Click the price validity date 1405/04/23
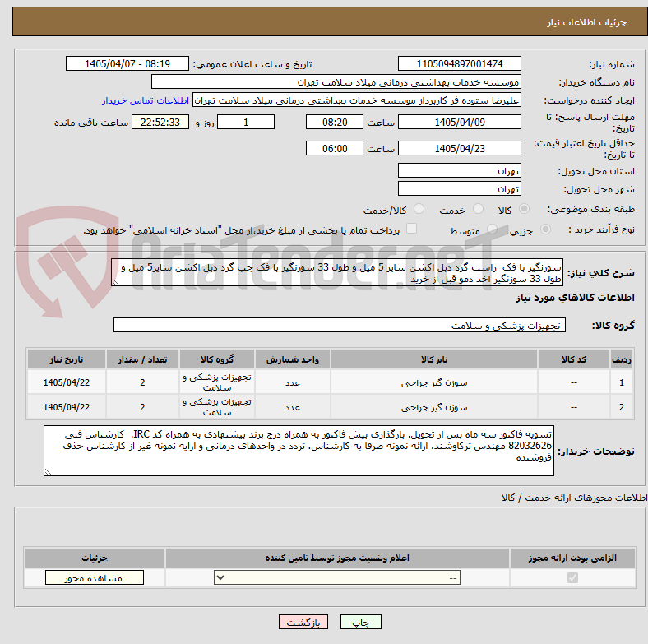This screenshot has height=644, width=648. [459, 148]
